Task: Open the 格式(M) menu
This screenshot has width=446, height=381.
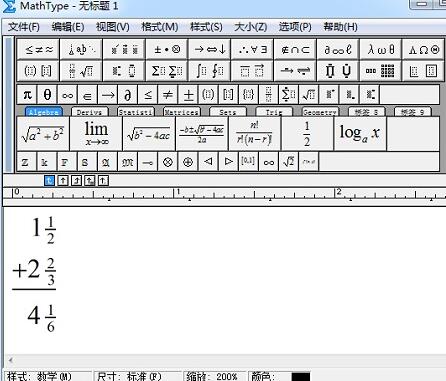Action: pyautogui.click(x=160, y=27)
